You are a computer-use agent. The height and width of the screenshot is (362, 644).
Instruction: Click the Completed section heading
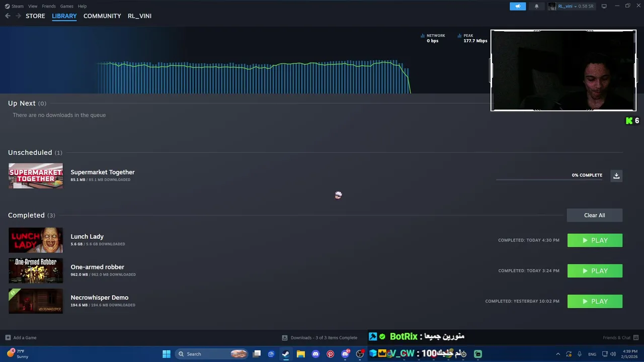point(32,215)
